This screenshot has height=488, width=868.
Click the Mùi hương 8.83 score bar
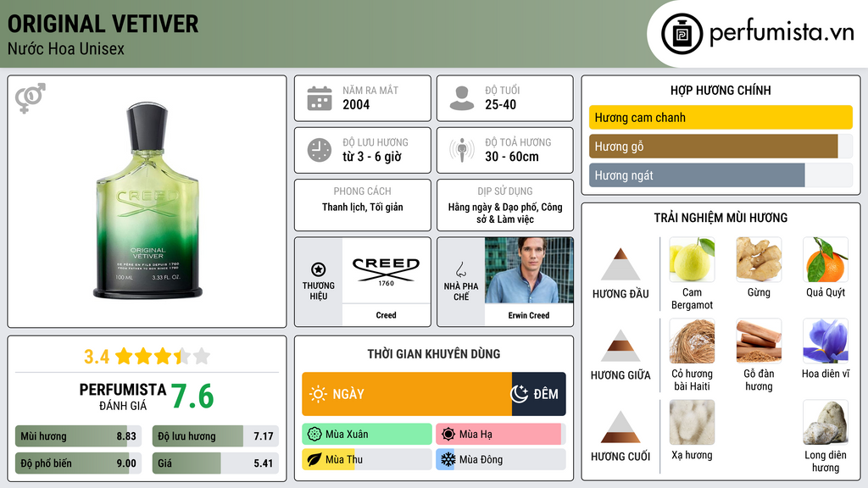pos(78,436)
